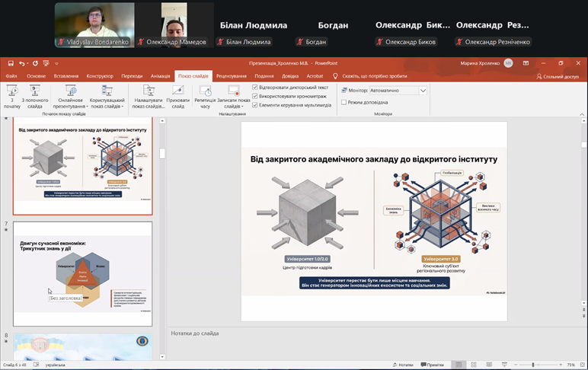Start slideshow from current slide (З поточного слайда)

35,97
